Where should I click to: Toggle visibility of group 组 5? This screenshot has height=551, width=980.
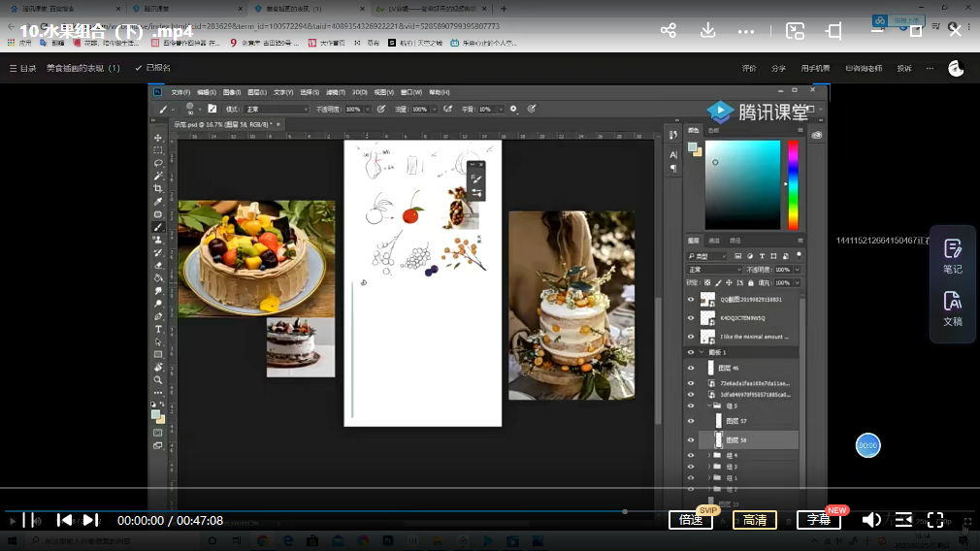tap(691, 406)
